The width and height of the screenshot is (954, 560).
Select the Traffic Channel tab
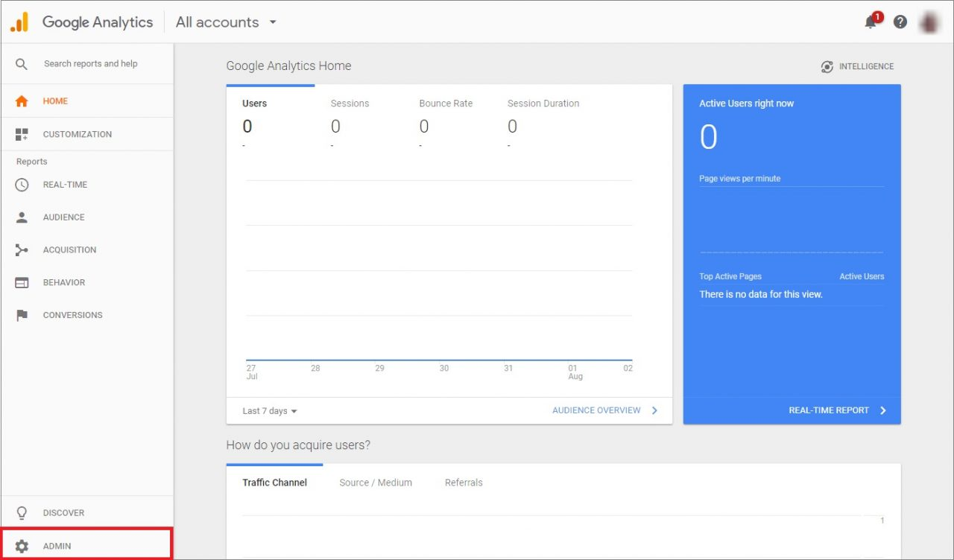(274, 483)
